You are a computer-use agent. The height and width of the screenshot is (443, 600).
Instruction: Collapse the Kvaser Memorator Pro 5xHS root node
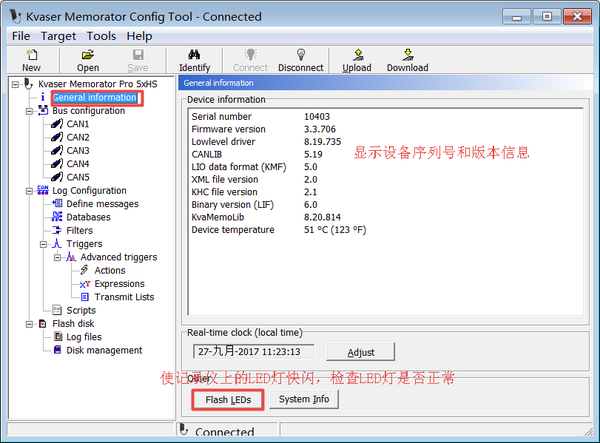[15, 84]
